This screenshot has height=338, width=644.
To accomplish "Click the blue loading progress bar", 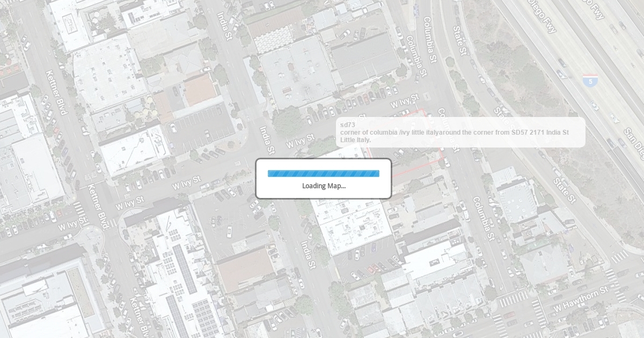I will click(324, 173).
